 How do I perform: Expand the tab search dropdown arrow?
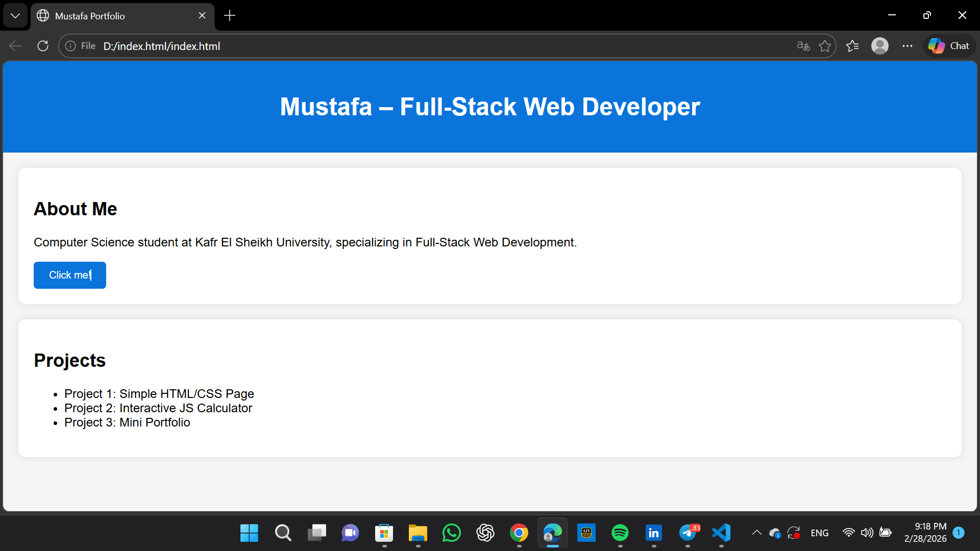point(15,15)
